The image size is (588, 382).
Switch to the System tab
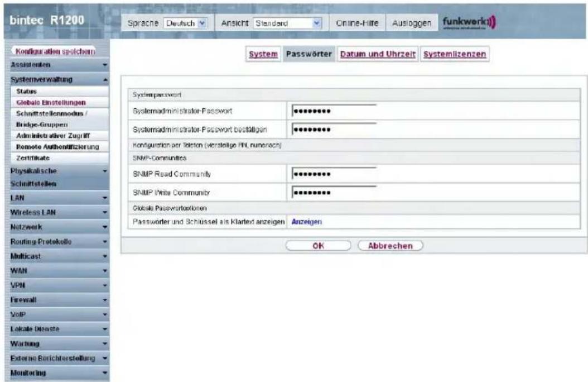coord(263,54)
